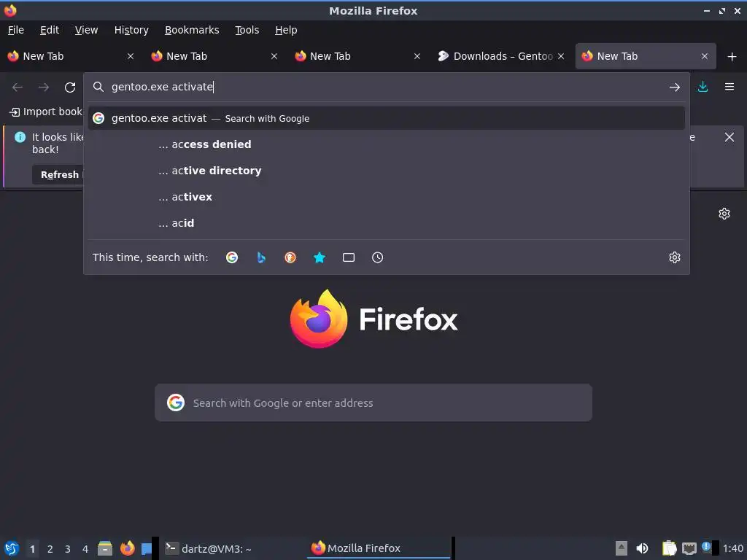Image resolution: width=747 pixels, height=560 pixels.
Task: Open the clipboard manager tray icon
Action: (670, 548)
